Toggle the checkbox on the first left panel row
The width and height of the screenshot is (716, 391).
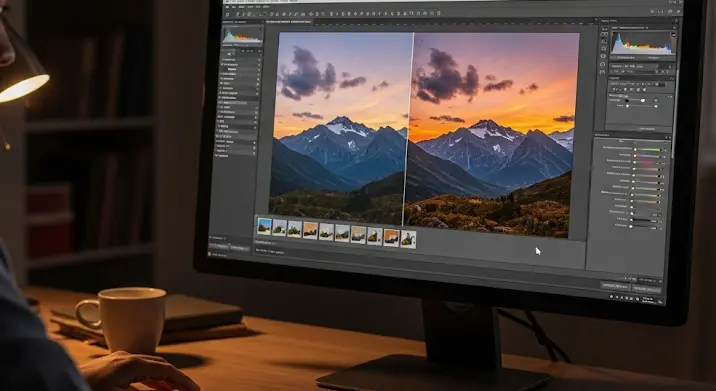coord(223,59)
